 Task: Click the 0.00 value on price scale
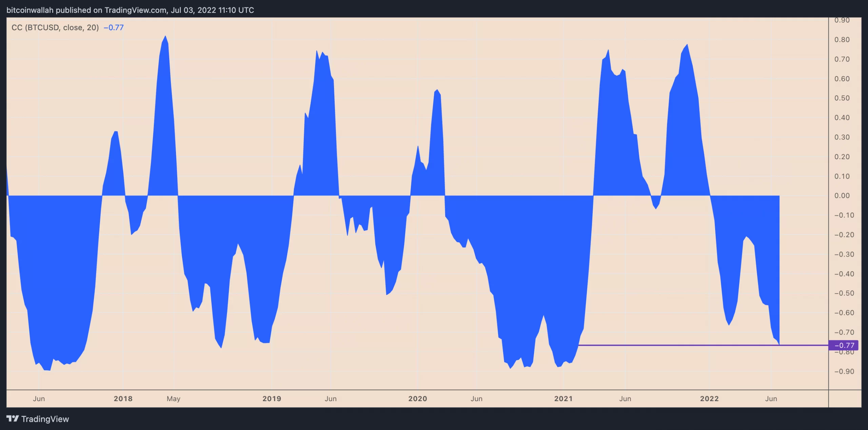(842, 195)
